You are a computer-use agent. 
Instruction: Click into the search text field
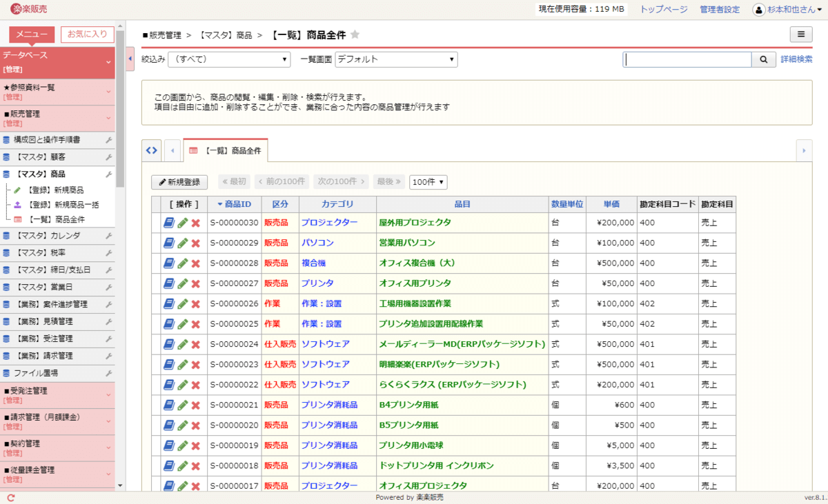coord(687,60)
